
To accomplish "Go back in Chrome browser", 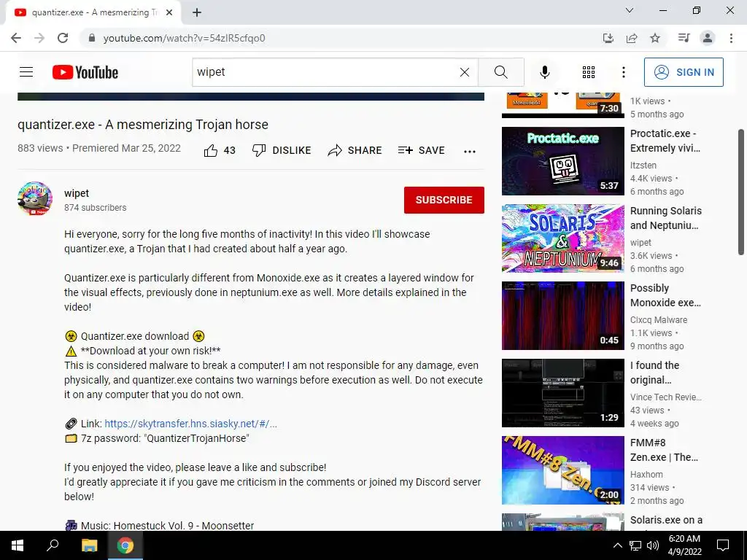I will 16,38.
